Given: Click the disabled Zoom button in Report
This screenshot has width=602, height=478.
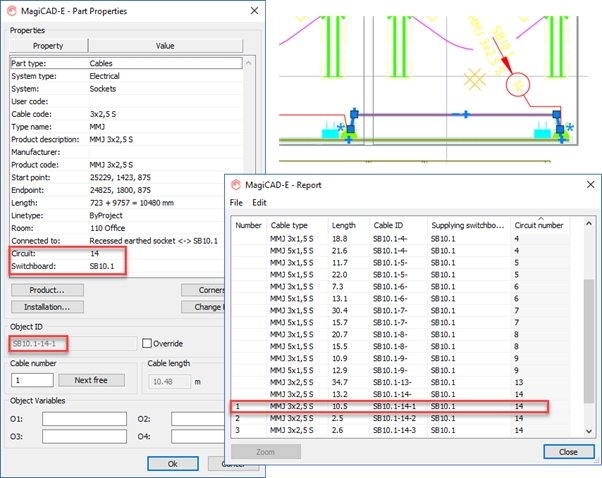Looking at the screenshot, I should coord(266,452).
